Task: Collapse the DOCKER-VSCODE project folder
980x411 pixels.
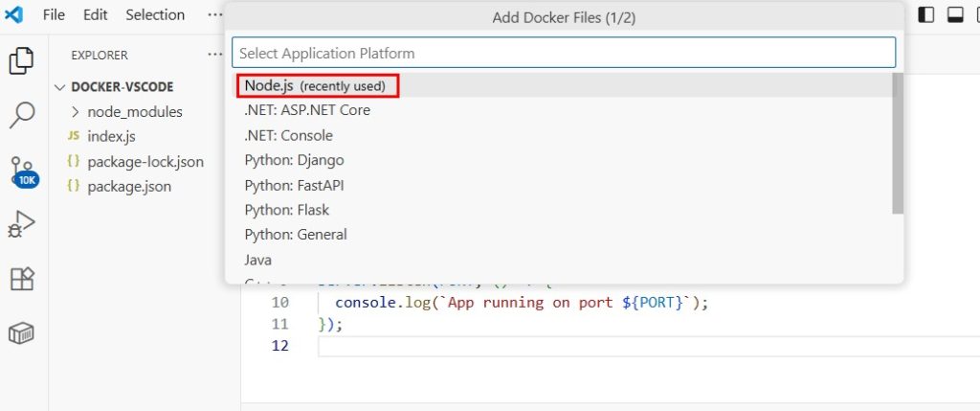Action: (x=63, y=86)
